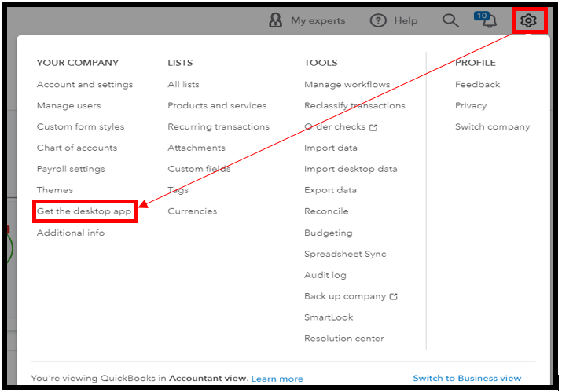Click external link icon beside Back up company
The image size is (562, 392).
(393, 297)
